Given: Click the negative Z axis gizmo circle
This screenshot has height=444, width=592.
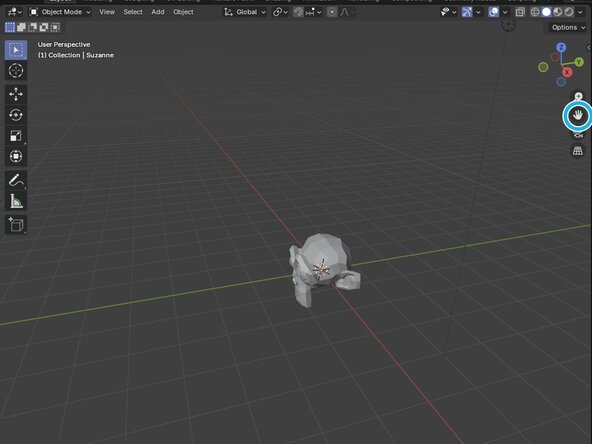Looking at the screenshot, I should click(x=561, y=82).
